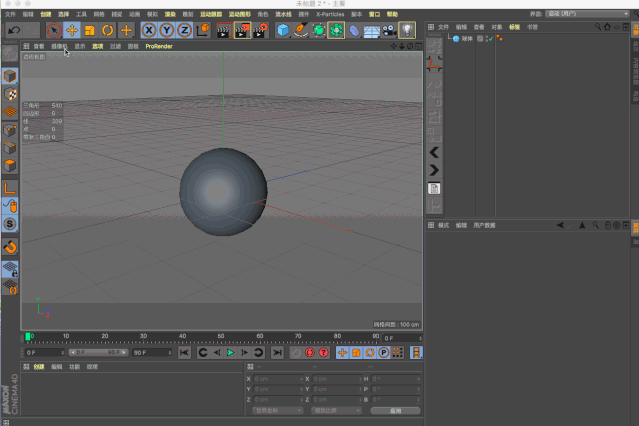Open the spline pen tool

tap(301, 30)
